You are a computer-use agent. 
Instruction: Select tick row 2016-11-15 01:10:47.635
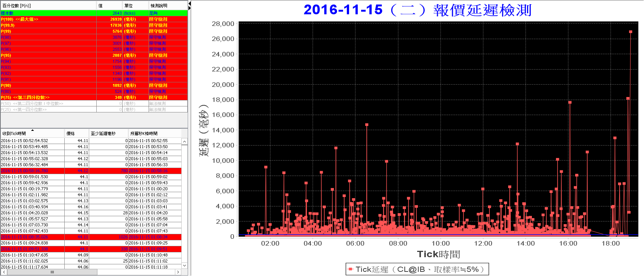[x=91, y=255]
